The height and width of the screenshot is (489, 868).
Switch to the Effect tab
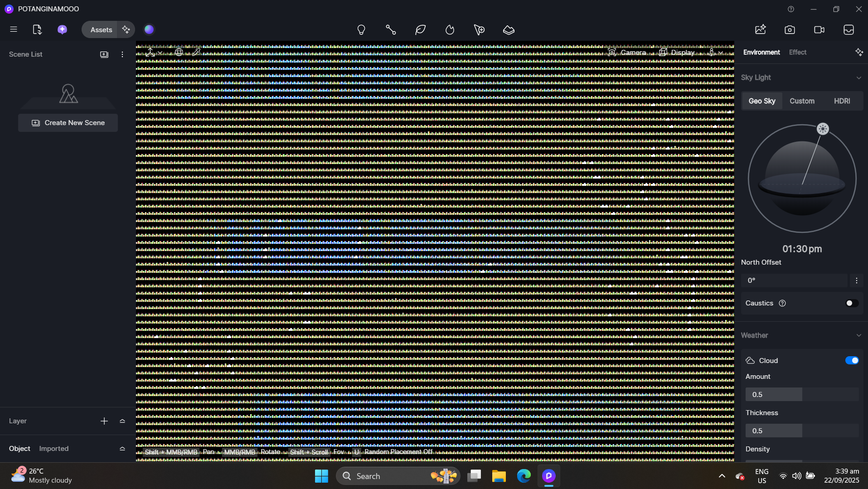[x=798, y=52]
